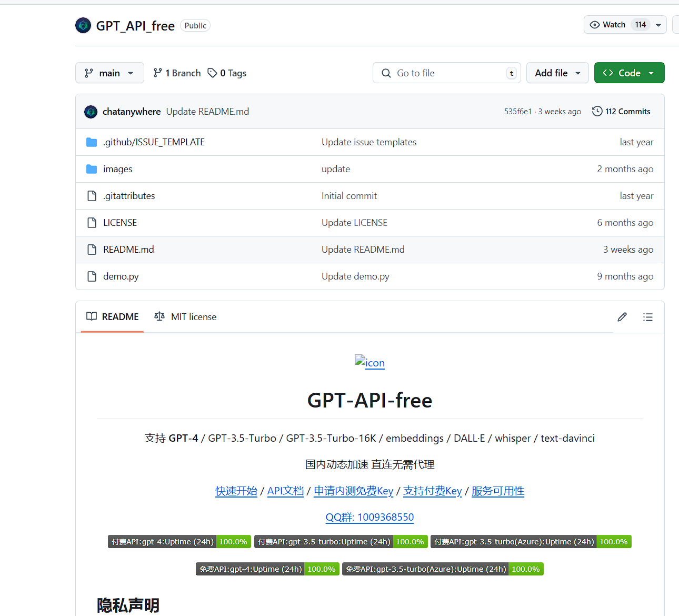Click the 免费API:gpt-4 uptime badge
Viewport: 679px width, 616px height.
click(x=267, y=569)
